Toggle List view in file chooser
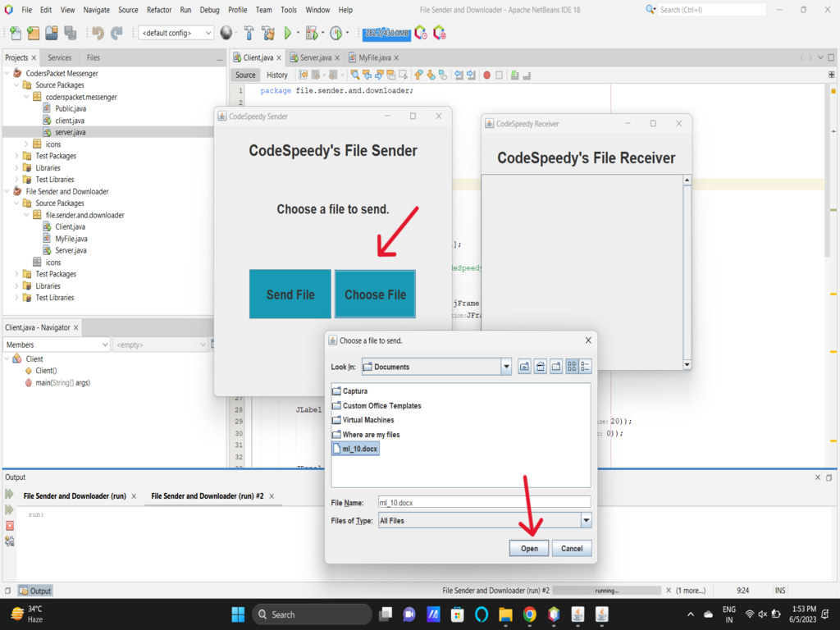This screenshot has width=840, height=630. [x=572, y=367]
